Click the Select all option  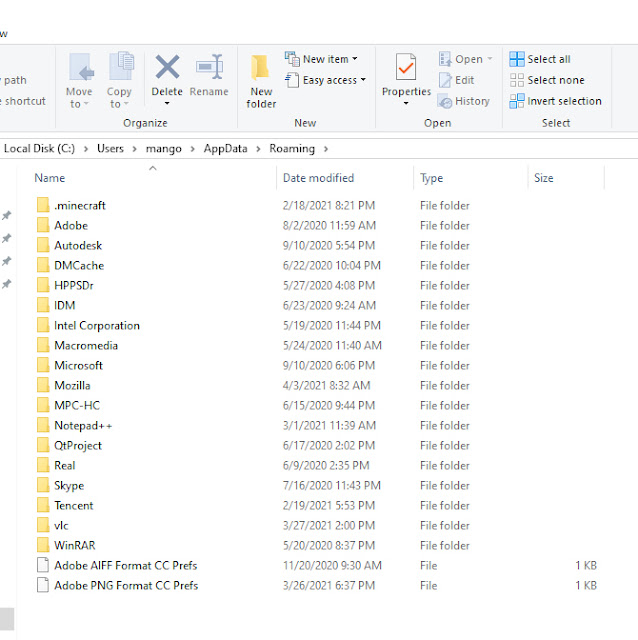[540, 59]
